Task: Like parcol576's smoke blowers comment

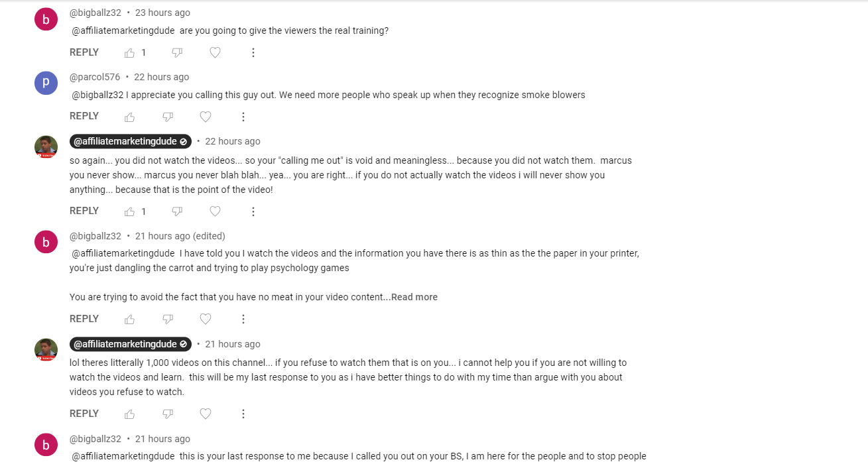Action: [130, 117]
